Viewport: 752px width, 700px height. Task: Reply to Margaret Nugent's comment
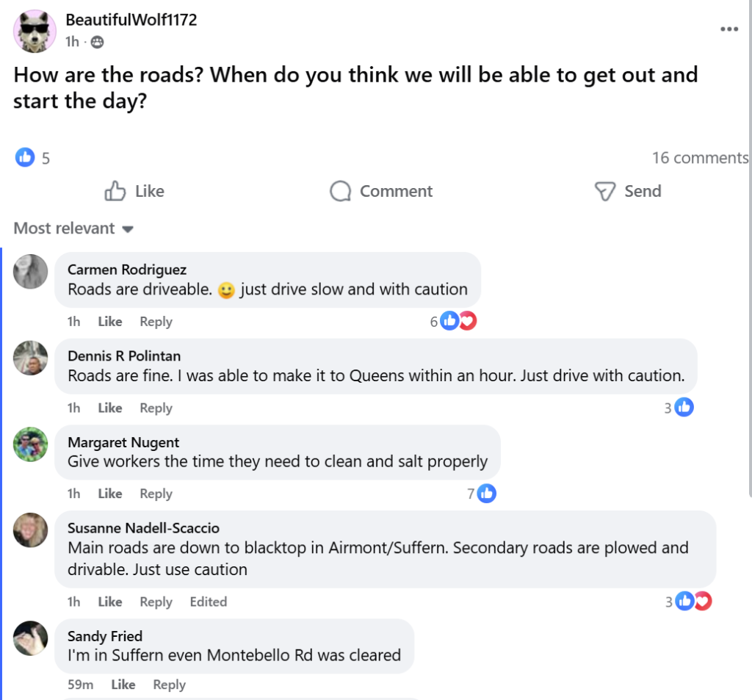(156, 494)
